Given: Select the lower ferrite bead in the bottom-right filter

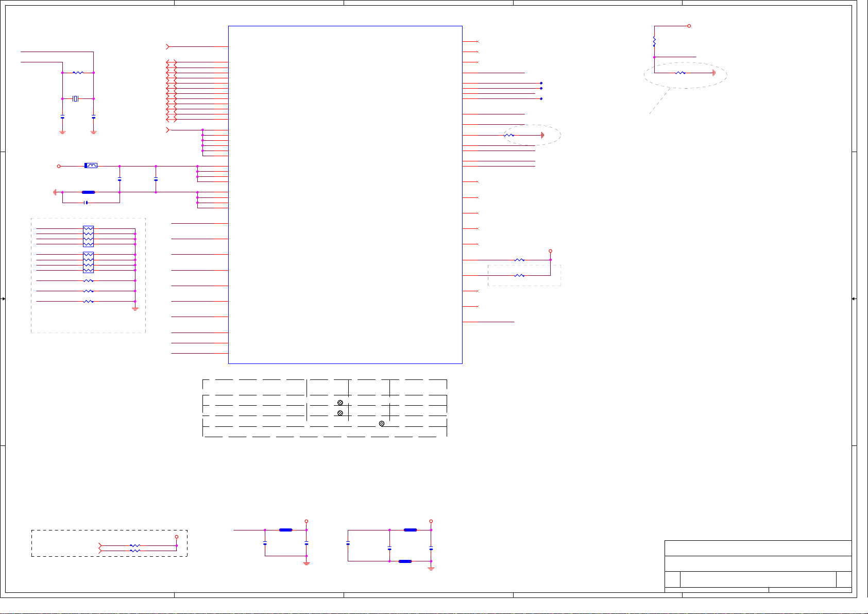Looking at the screenshot, I should 405,561.
